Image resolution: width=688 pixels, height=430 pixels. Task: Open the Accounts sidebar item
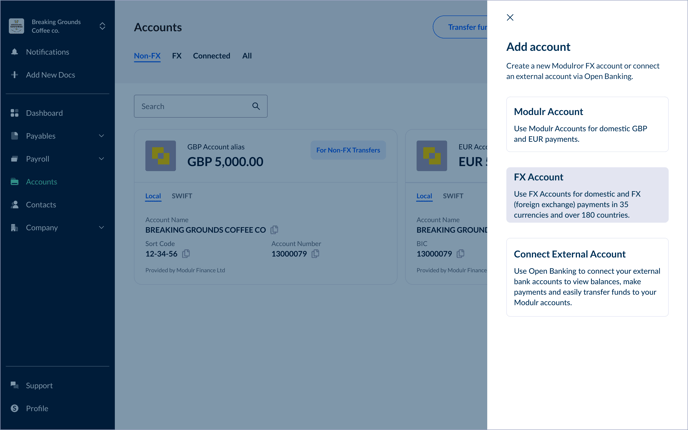(x=41, y=182)
